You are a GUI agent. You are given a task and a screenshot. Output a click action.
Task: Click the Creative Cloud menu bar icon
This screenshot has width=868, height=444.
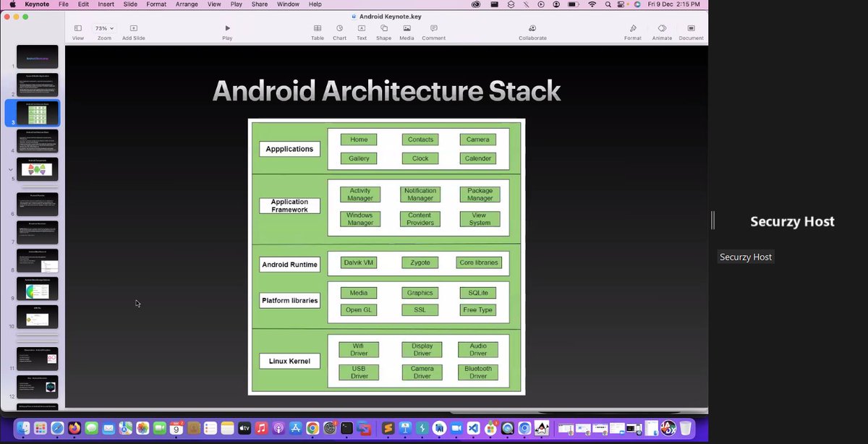coord(475,4)
